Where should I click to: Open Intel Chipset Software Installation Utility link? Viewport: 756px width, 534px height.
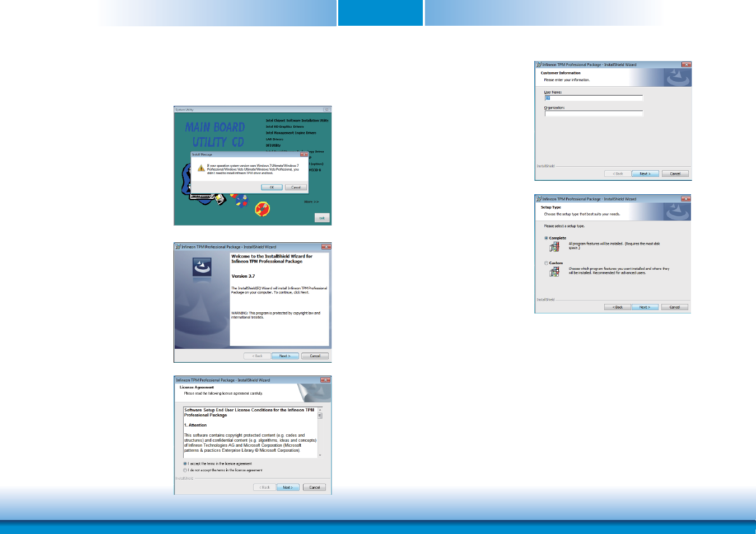[x=297, y=120]
